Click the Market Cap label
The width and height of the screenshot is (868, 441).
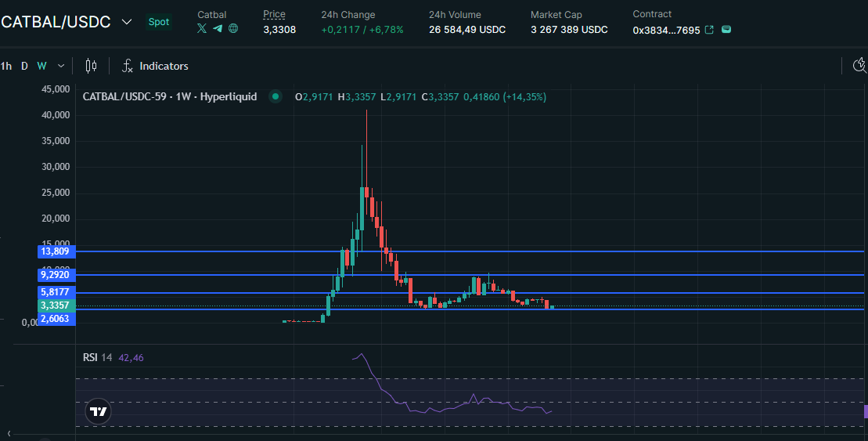(x=556, y=14)
